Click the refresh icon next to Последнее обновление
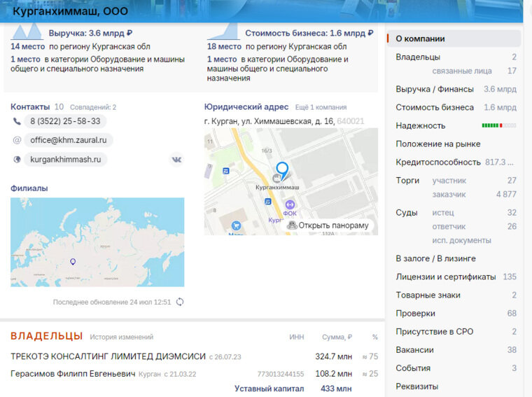Image resolution: width=532 pixels, height=397 pixels. 180,302
